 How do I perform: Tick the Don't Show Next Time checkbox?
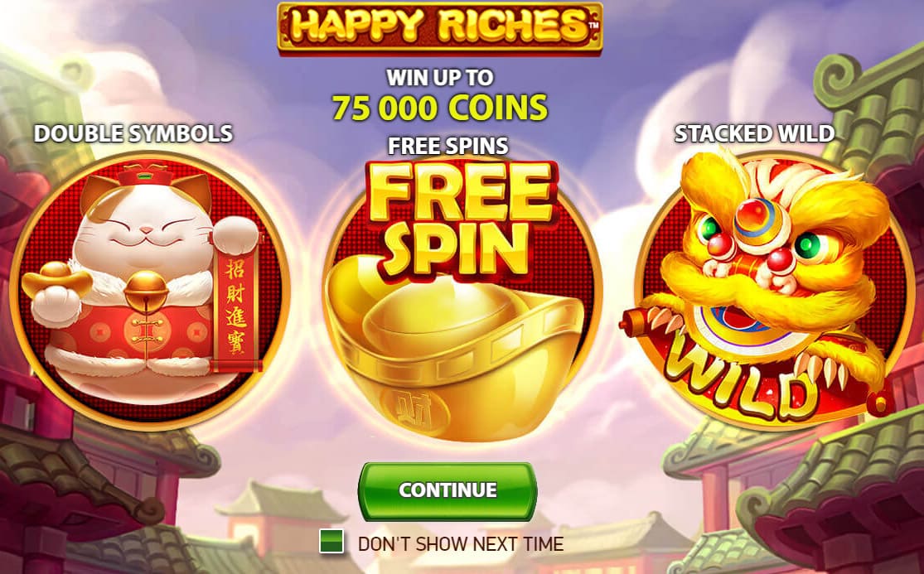tap(331, 541)
